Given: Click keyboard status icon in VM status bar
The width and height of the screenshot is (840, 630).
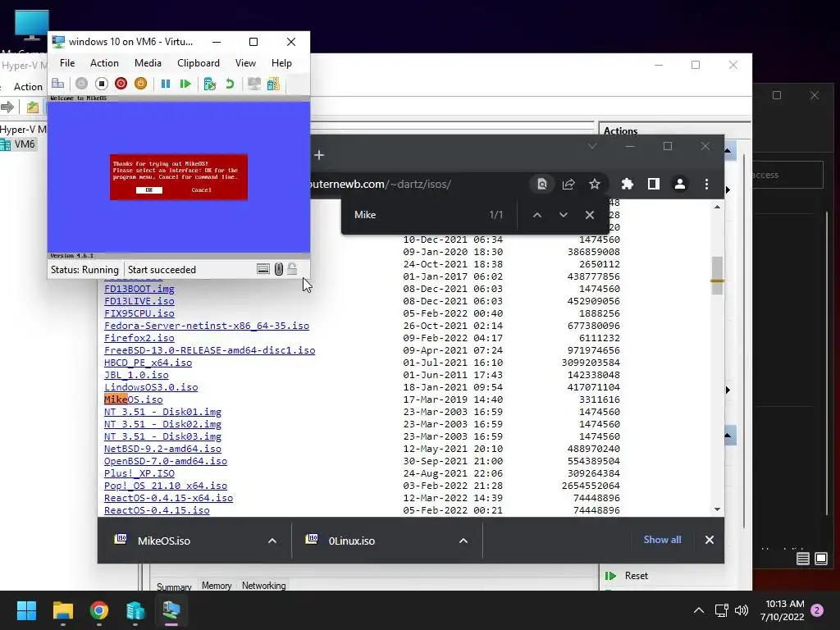Looking at the screenshot, I should 263,269.
